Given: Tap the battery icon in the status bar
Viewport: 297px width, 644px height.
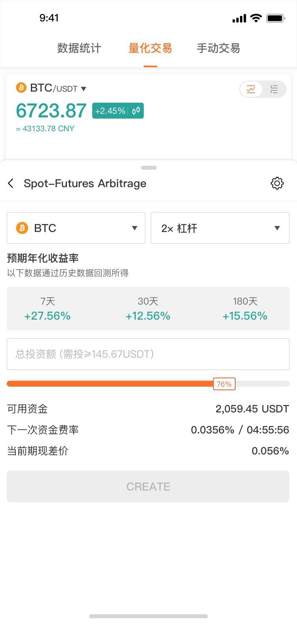Looking at the screenshot, I should pyautogui.click(x=276, y=18).
